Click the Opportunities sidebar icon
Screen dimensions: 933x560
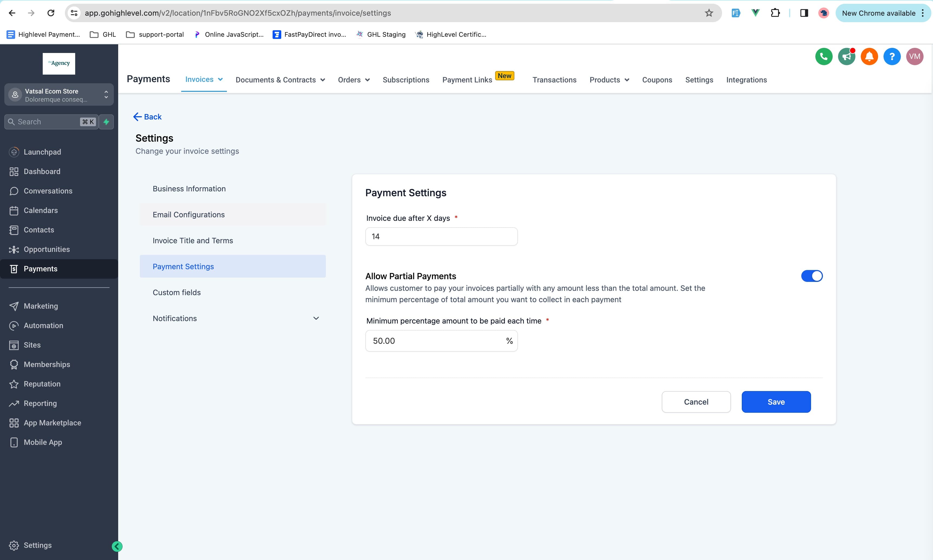pos(14,249)
